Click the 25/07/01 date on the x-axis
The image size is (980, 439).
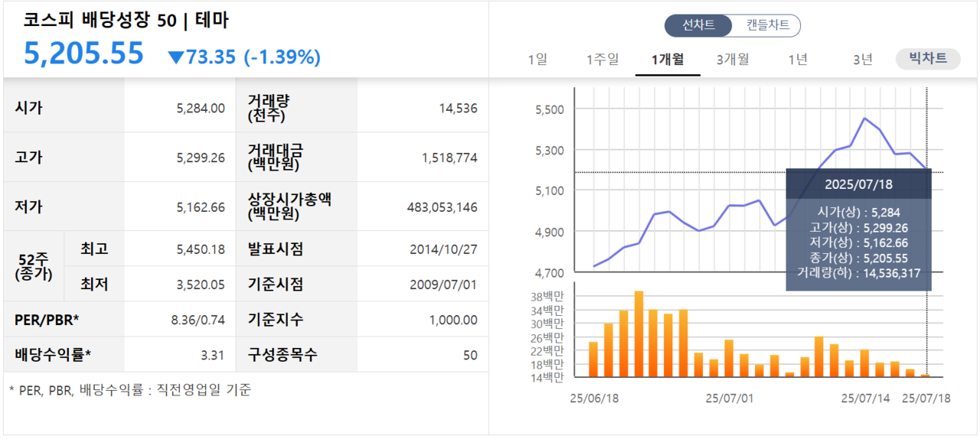point(729,398)
